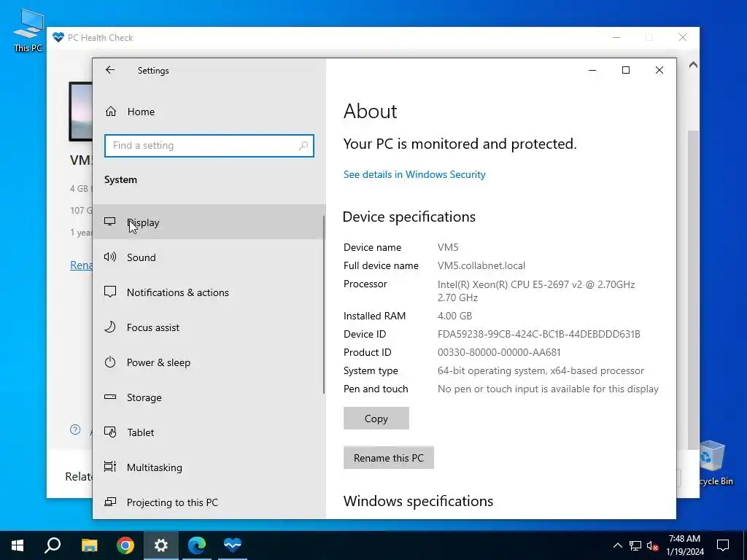Click the Settings gear in taskbar

[x=161, y=545]
